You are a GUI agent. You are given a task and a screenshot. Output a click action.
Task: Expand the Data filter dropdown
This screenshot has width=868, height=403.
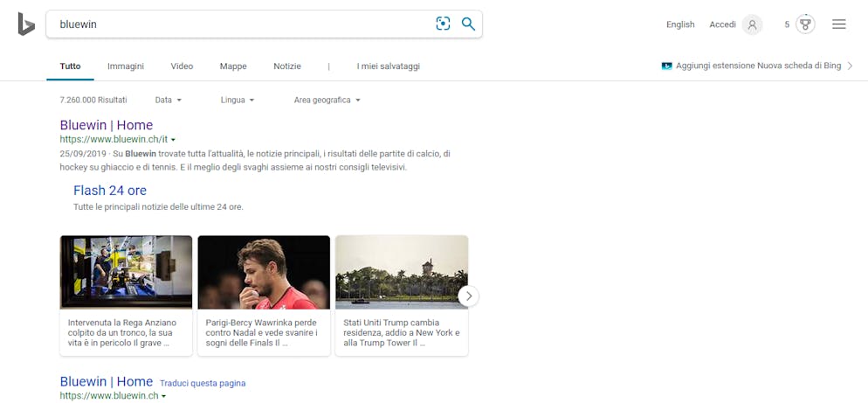click(x=169, y=100)
